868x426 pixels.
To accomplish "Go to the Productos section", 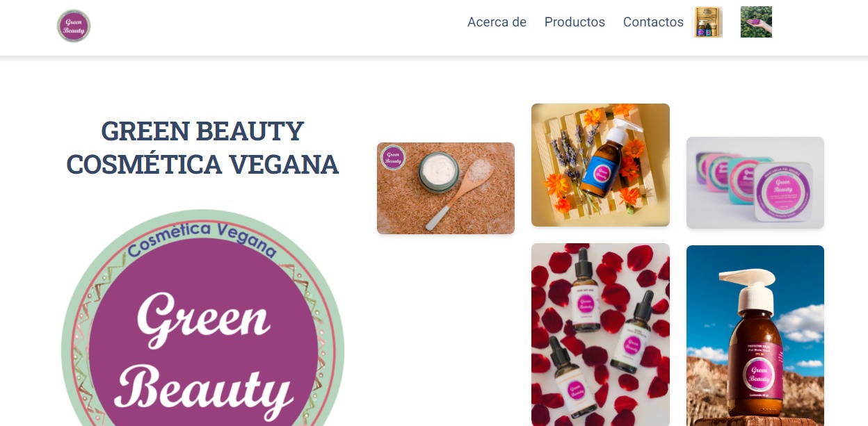I will tap(574, 22).
